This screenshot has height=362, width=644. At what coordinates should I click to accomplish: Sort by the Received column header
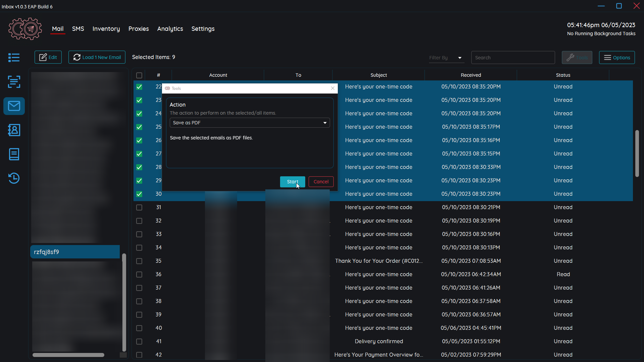[x=471, y=75]
